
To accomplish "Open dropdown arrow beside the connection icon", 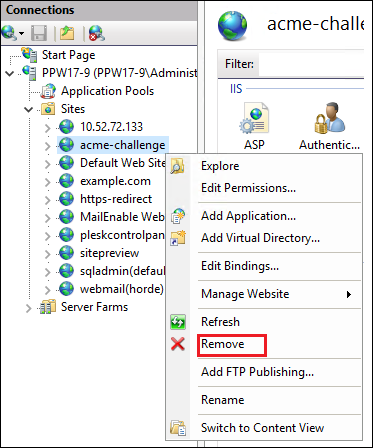I will tap(22, 33).
